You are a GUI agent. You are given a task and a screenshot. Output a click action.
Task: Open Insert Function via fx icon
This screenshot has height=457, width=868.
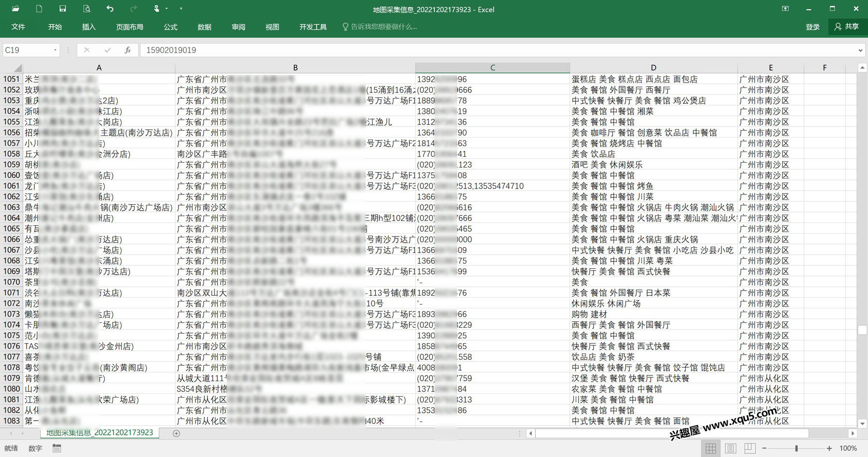[128, 50]
